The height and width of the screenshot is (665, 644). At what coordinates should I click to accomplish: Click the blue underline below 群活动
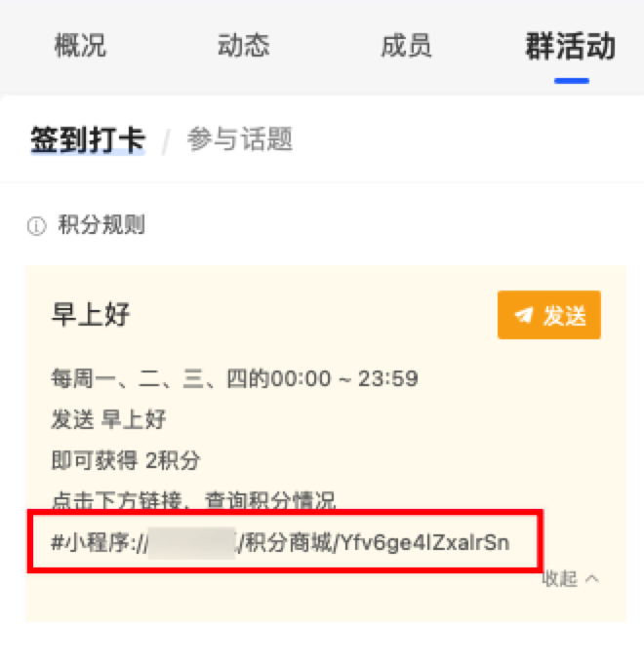[x=572, y=81]
